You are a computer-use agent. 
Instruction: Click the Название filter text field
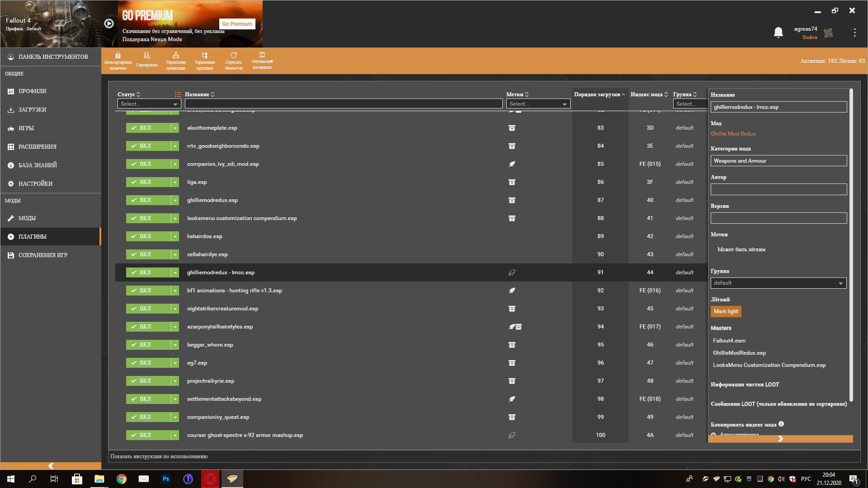click(343, 104)
